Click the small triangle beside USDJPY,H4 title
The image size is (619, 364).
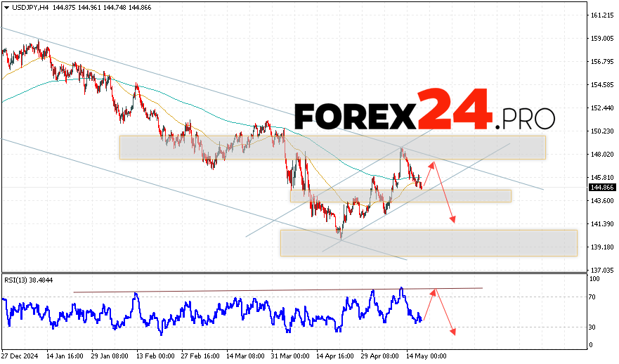coord(6,6)
